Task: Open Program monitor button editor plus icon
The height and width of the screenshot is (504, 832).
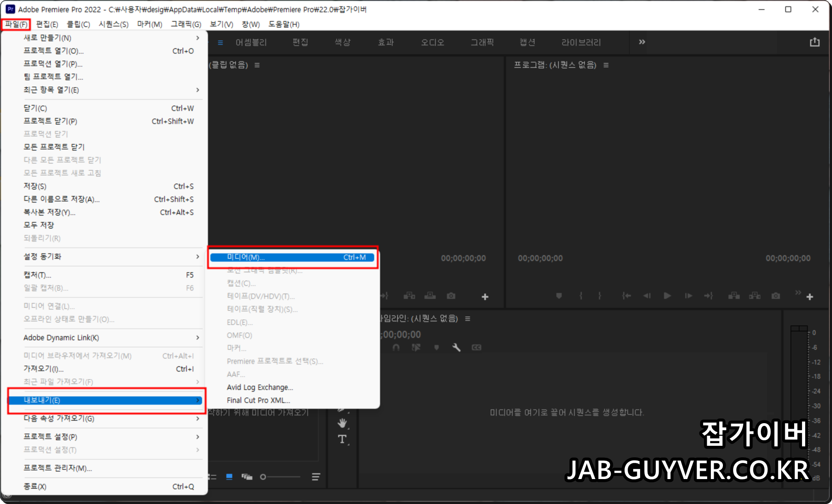Action: 810,297
